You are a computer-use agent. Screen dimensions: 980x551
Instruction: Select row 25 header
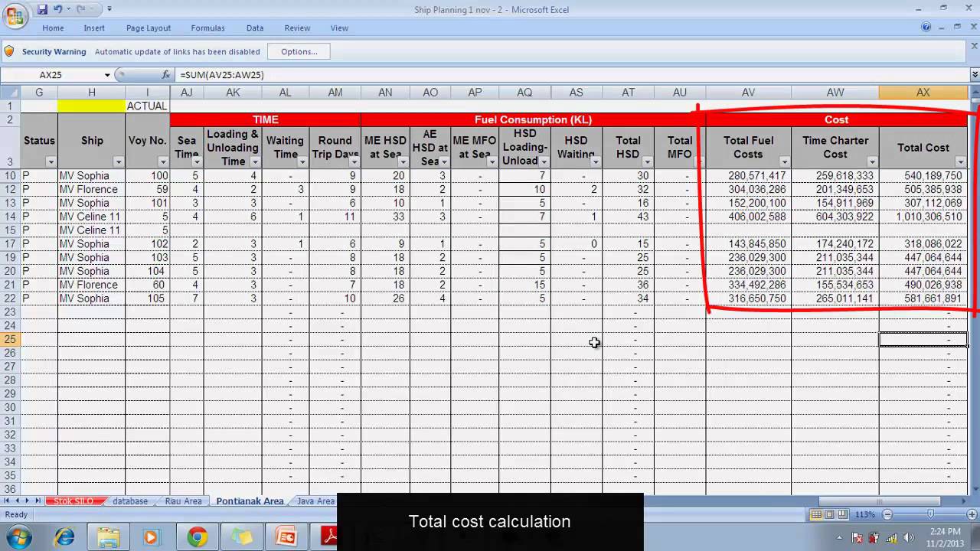pos(10,339)
